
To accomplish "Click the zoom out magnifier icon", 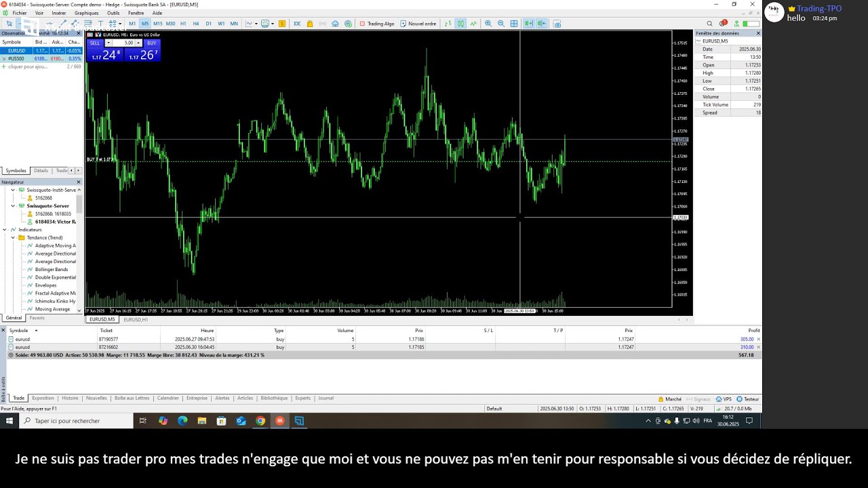I will (x=501, y=24).
